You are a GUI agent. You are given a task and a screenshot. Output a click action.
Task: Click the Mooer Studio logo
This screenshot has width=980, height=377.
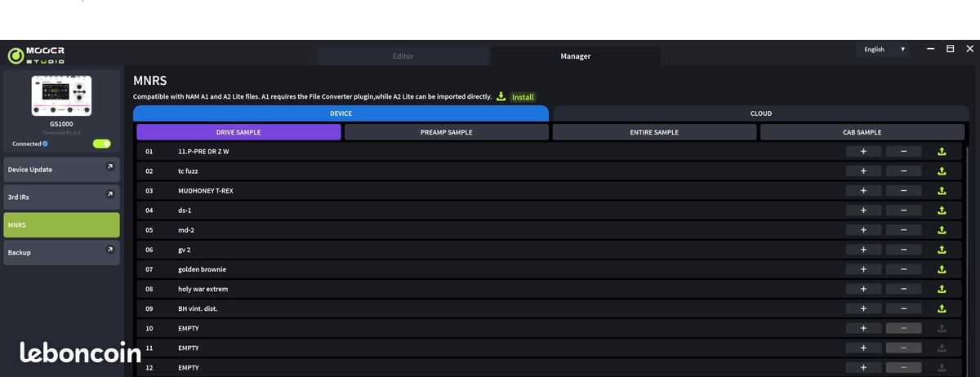(x=37, y=55)
